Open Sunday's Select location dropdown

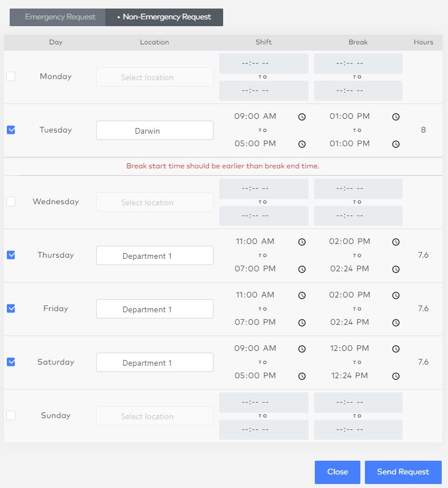pyautogui.click(x=155, y=416)
